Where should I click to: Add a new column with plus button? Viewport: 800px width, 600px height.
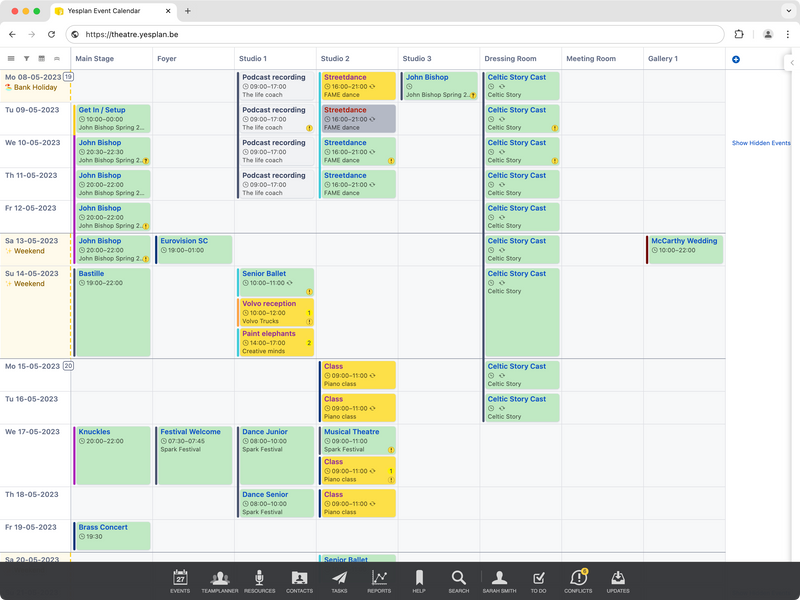click(736, 59)
